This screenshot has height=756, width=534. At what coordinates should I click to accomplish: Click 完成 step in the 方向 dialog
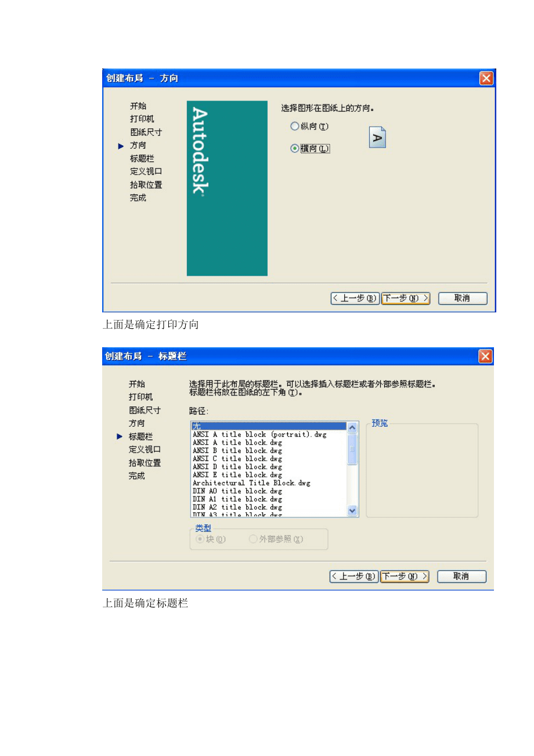click(138, 198)
